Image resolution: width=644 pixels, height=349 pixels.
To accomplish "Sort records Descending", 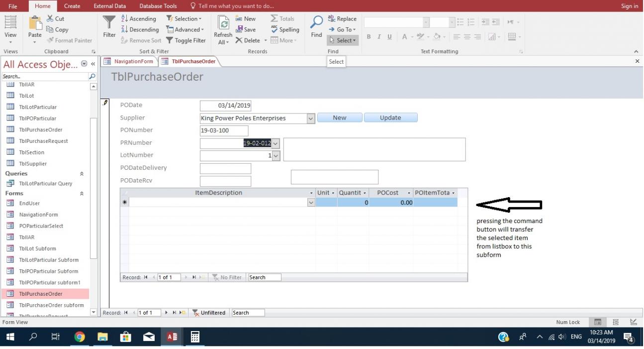I will pyautogui.click(x=140, y=30).
